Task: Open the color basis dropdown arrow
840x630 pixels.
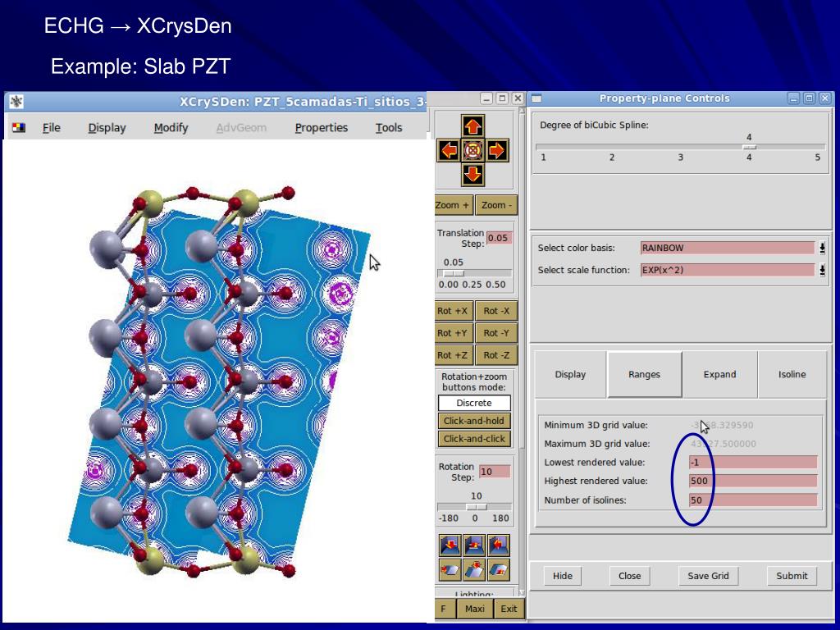Action: point(822,248)
